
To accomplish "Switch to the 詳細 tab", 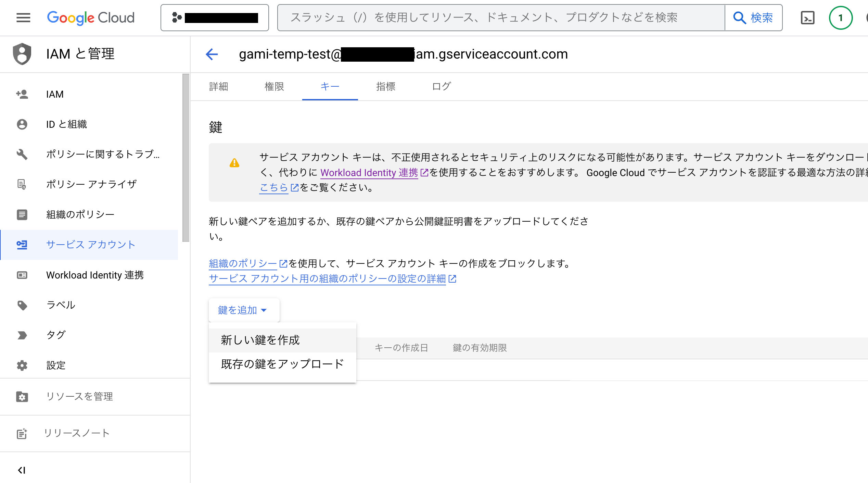I will [x=218, y=86].
